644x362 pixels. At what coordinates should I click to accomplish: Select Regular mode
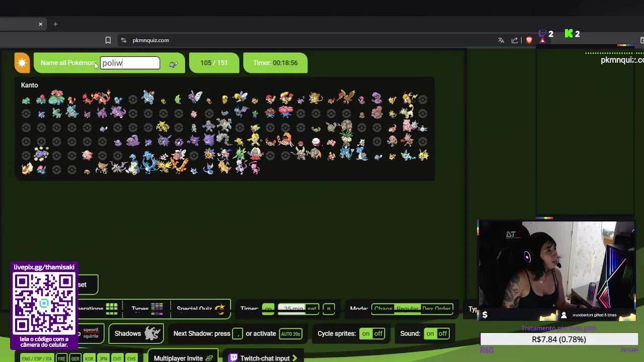click(407, 309)
